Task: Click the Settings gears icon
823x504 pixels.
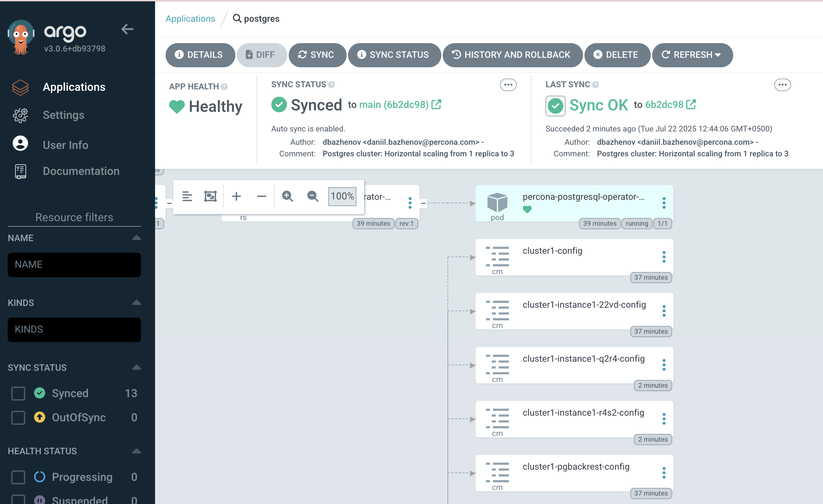Action: (x=20, y=115)
